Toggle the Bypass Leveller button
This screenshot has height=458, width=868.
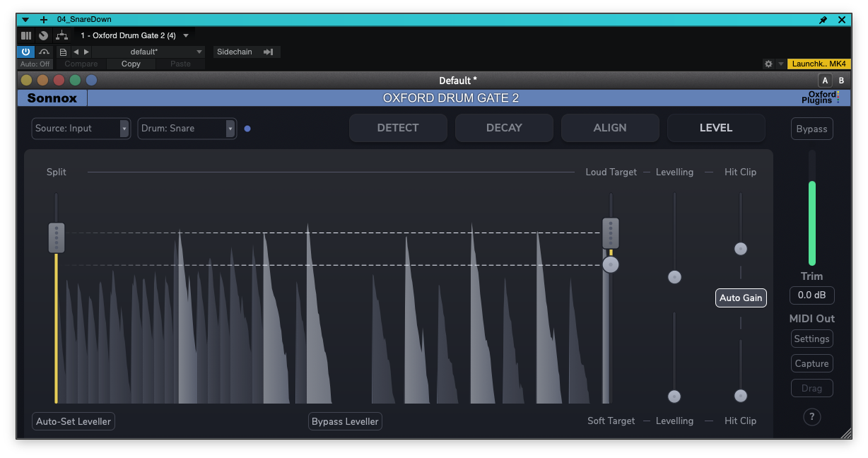pyautogui.click(x=346, y=421)
